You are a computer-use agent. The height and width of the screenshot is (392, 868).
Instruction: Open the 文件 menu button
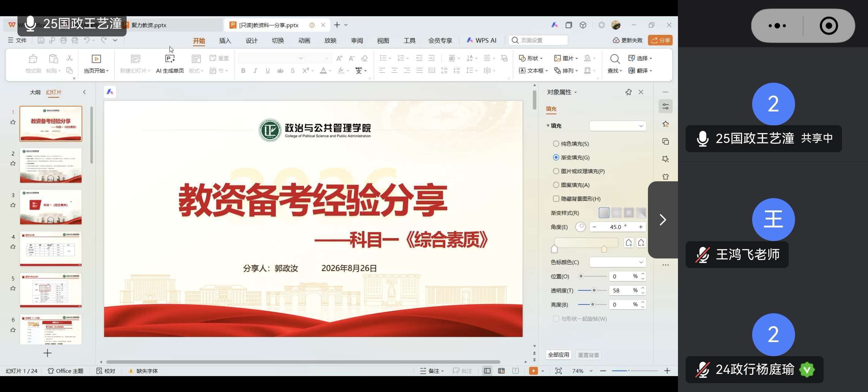(x=17, y=40)
